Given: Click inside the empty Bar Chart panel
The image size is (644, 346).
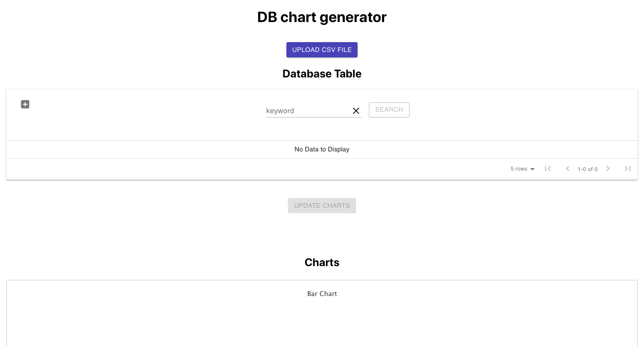Looking at the screenshot, I should [322, 323].
